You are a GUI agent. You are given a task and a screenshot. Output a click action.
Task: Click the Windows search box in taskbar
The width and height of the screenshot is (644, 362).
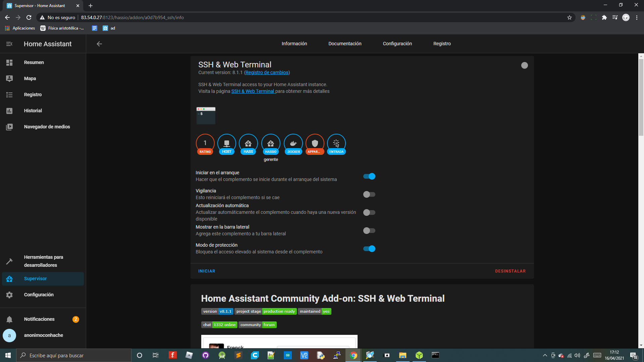(x=74, y=355)
